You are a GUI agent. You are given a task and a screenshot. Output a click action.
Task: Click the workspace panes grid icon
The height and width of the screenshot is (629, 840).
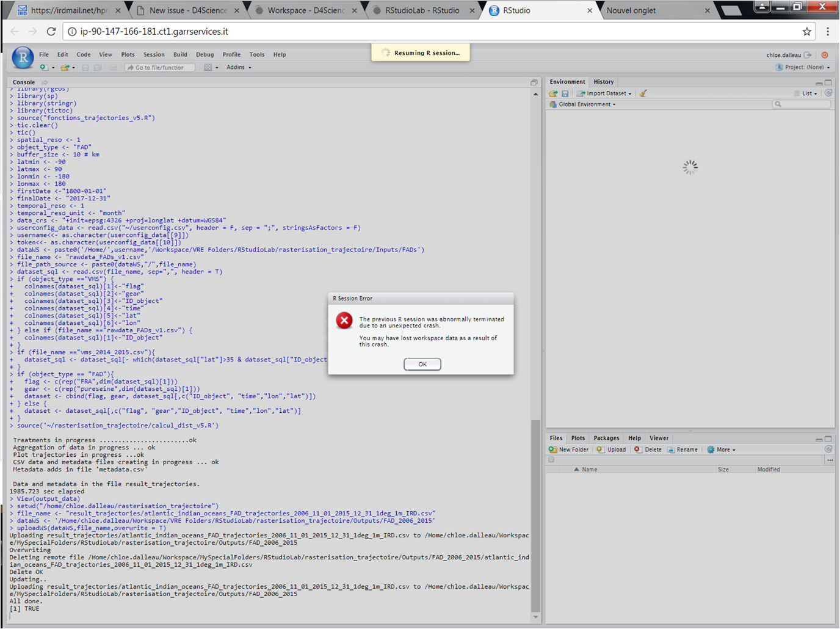pos(208,68)
